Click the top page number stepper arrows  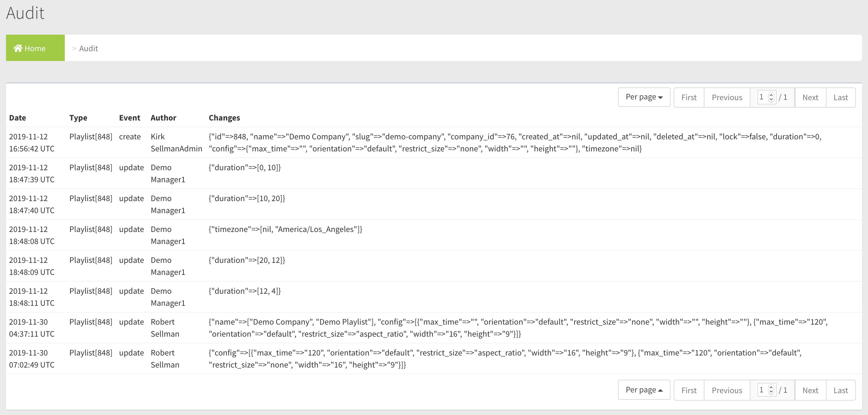pyautogui.click(x=771, y=97)
